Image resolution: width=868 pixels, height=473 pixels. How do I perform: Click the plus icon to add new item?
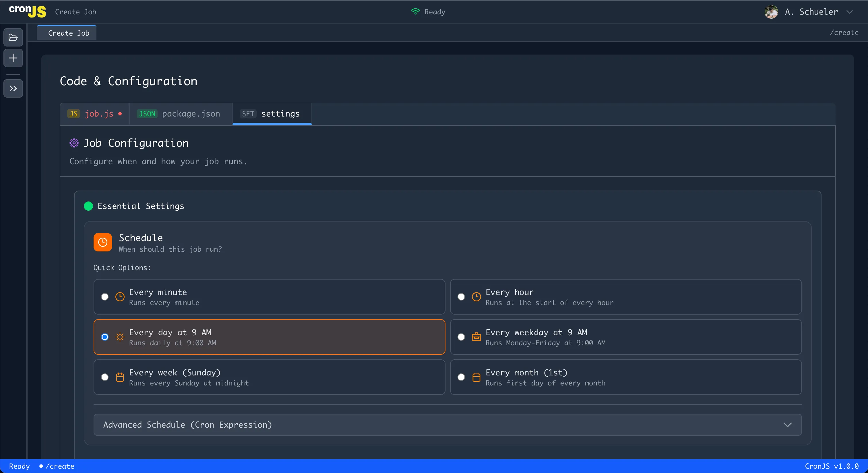tap(13, 58)
